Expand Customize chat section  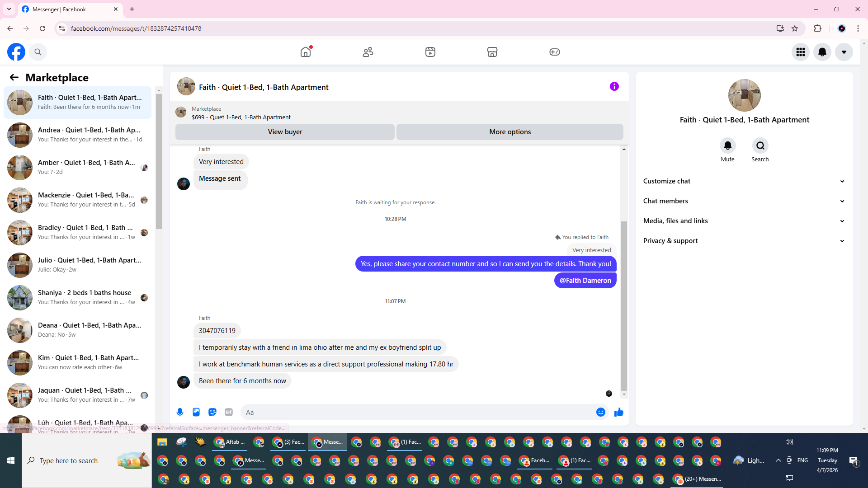click(x=744, y=181)
